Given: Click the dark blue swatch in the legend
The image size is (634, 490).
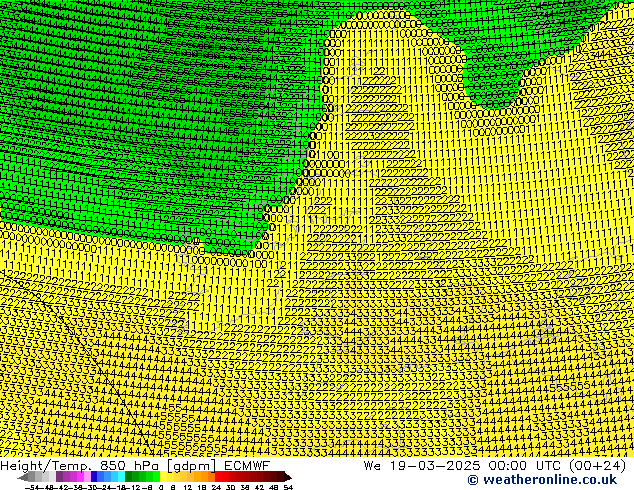Looking at the screenshot, I should point(94,477).
